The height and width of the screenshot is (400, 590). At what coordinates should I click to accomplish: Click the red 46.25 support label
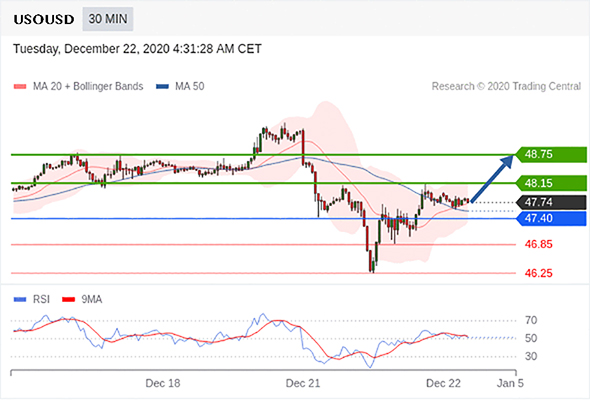point(538,273)
